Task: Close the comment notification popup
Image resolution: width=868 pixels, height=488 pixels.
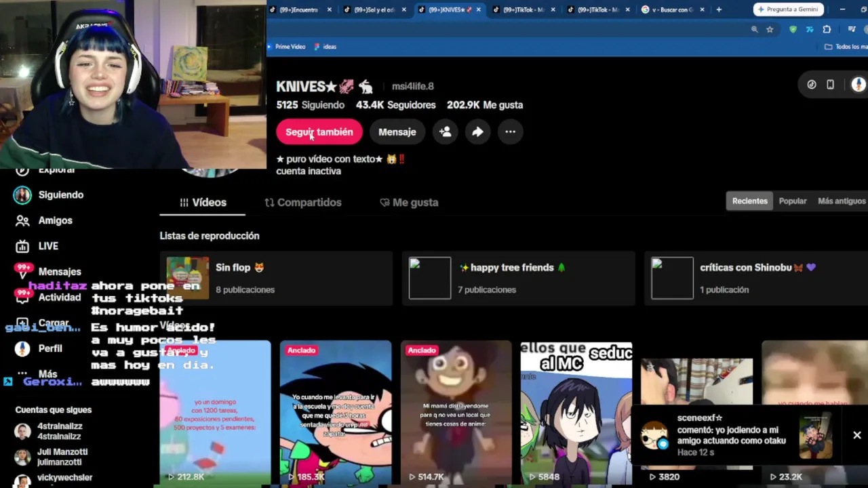Action: tap(857, 435)
